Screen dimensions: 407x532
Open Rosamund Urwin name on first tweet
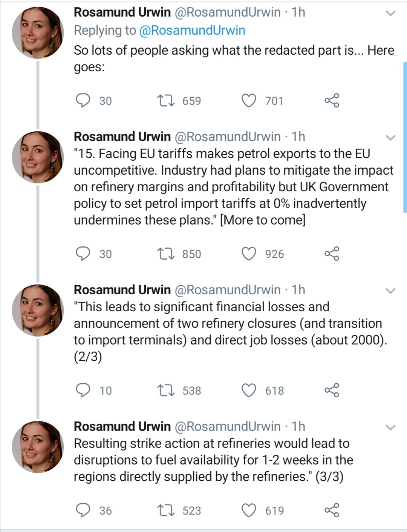click(x=122, y=12)
